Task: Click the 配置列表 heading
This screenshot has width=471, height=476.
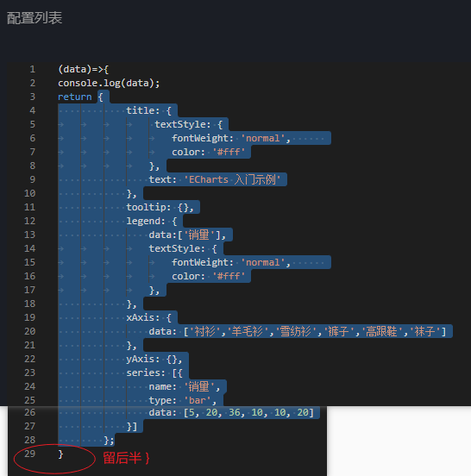Action: tap(35, 18)
